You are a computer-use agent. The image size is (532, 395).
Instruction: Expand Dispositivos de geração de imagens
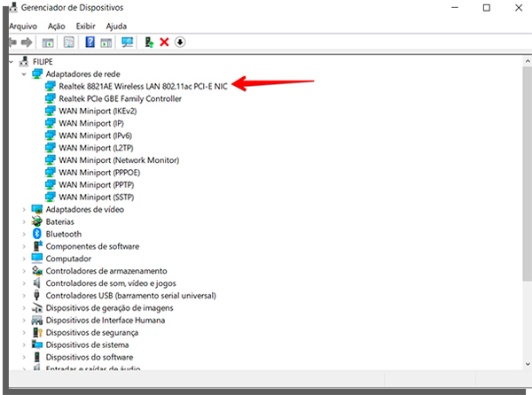point(24,308)
